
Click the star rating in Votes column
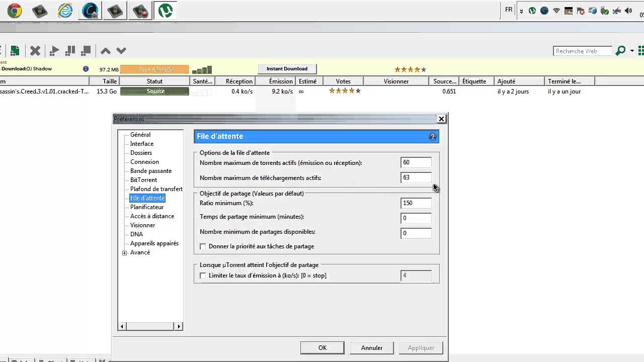coord(345,91)
